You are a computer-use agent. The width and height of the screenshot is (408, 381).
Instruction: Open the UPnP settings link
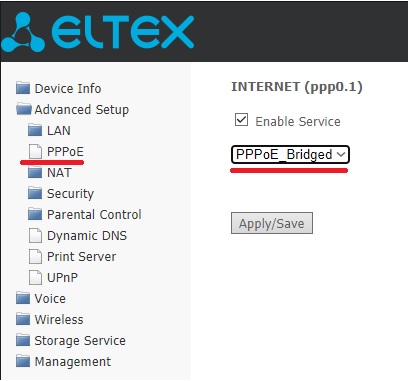62,277
